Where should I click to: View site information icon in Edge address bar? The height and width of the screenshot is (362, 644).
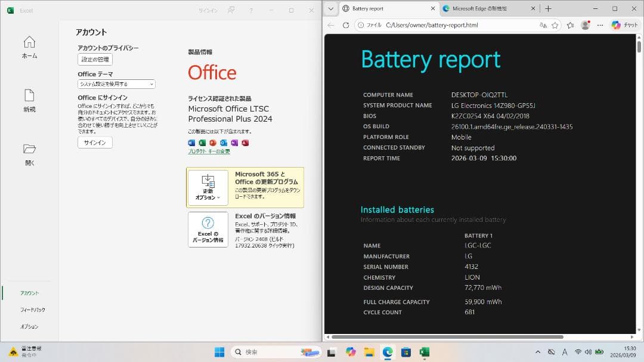361,25
